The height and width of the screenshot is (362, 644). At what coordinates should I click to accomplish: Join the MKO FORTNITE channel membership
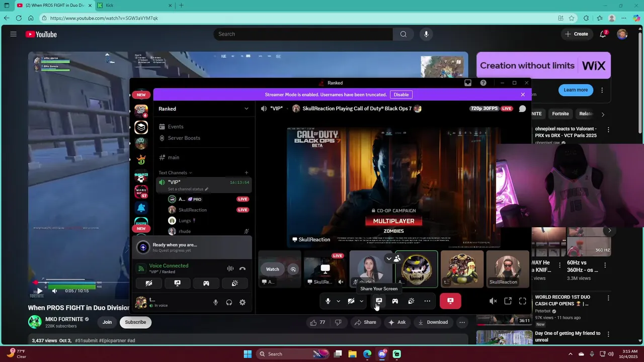click(107, 322)
